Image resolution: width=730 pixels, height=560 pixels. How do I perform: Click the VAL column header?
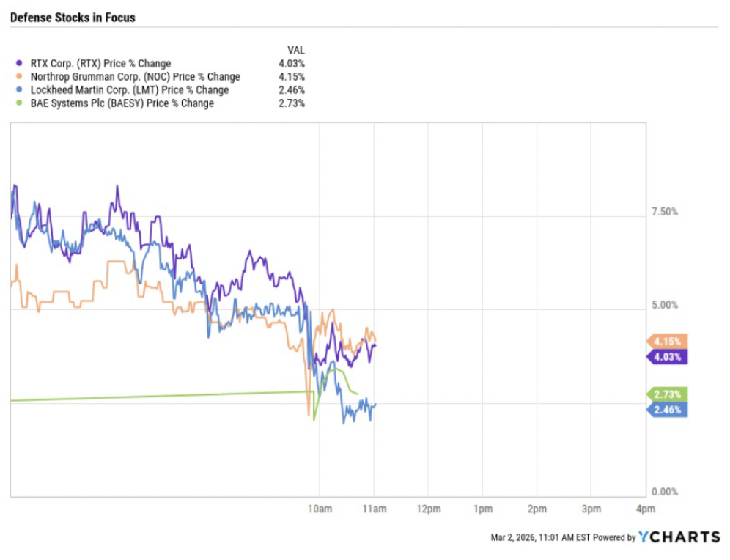[296, 50]
